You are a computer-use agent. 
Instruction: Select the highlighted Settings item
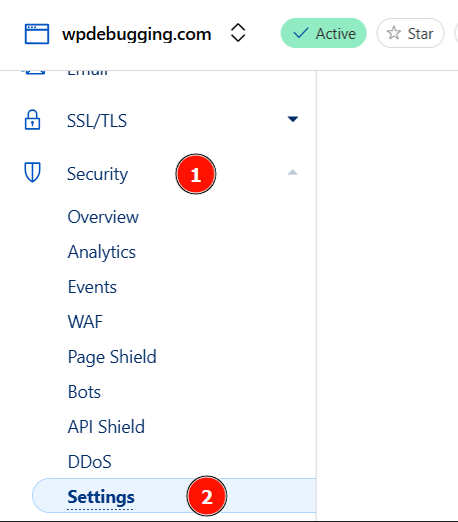point(174,495)
